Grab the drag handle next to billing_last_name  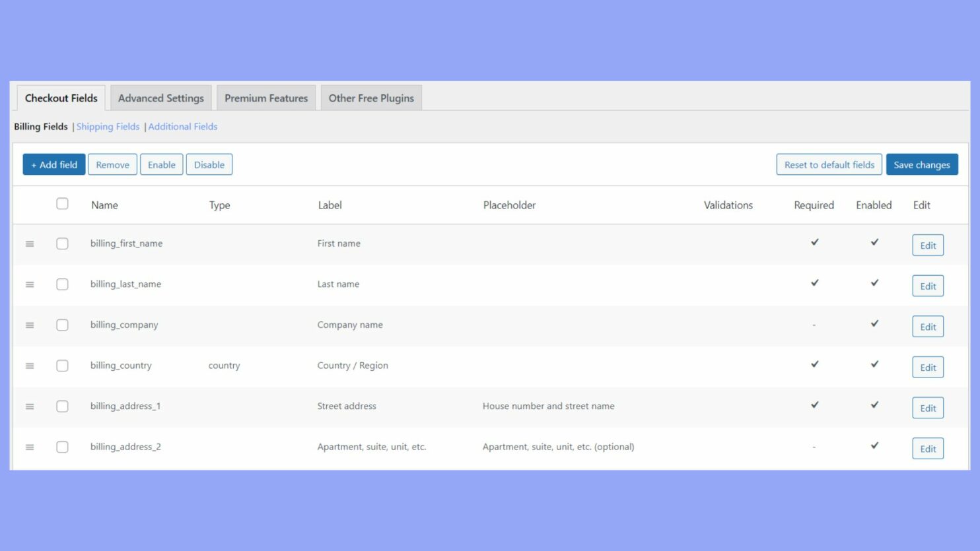(30, 284)
